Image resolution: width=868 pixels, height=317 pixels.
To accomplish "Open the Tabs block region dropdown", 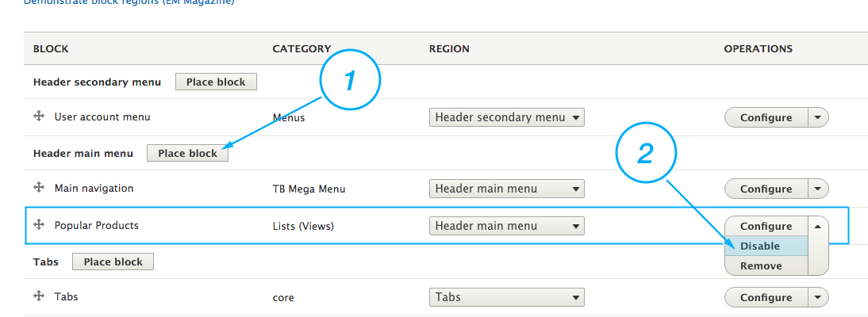I will coord(506,297).
